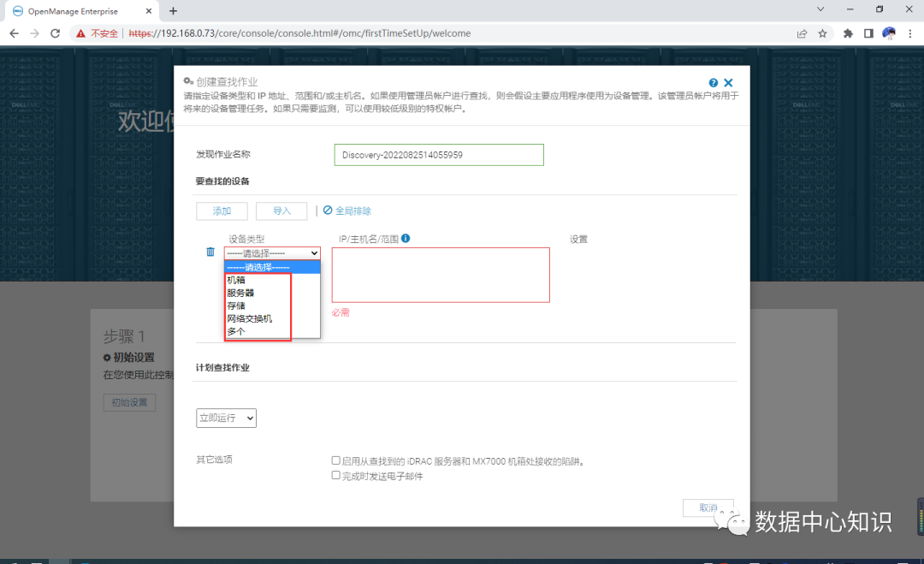Click the help question mark icon in dialog

pyautogui.click(x=713, y=83)
